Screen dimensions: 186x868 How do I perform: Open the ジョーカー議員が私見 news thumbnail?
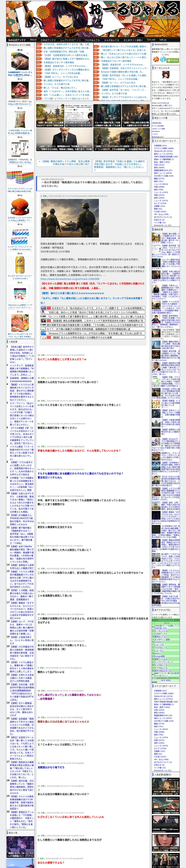107,116
